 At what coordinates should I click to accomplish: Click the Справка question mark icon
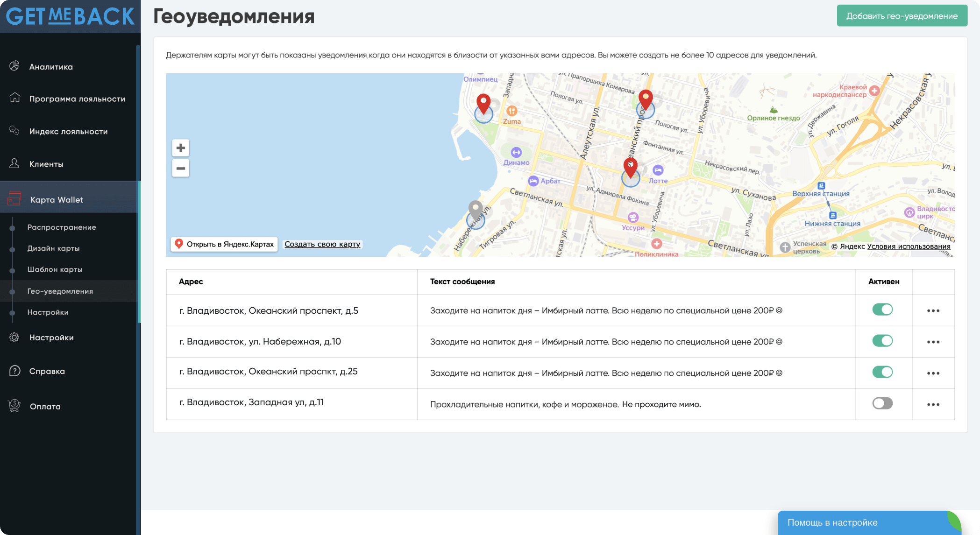pos(14,371)
